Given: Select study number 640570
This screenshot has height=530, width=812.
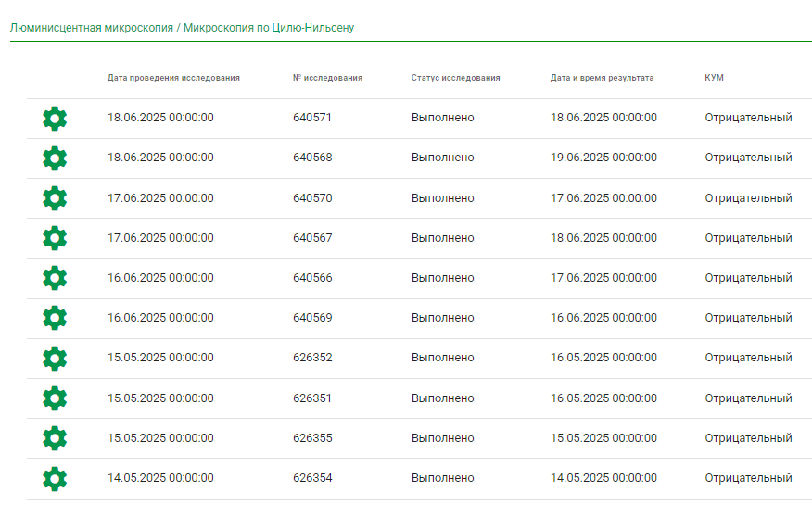Looking at the screenshot, I should coord(312,198).
